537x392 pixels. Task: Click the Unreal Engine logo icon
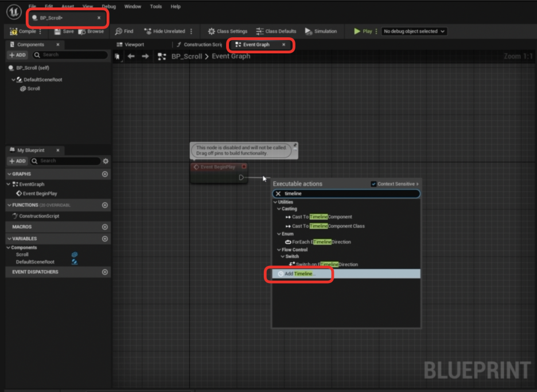point(14,11)
